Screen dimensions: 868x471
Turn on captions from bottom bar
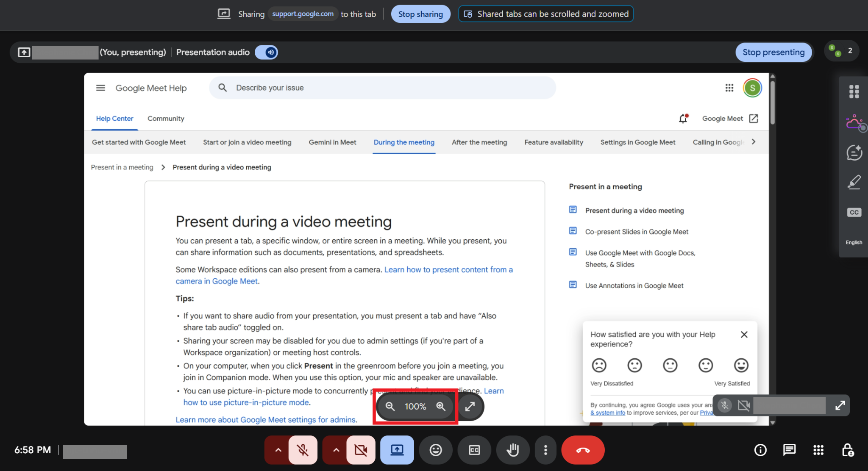[x=474, y=450]
